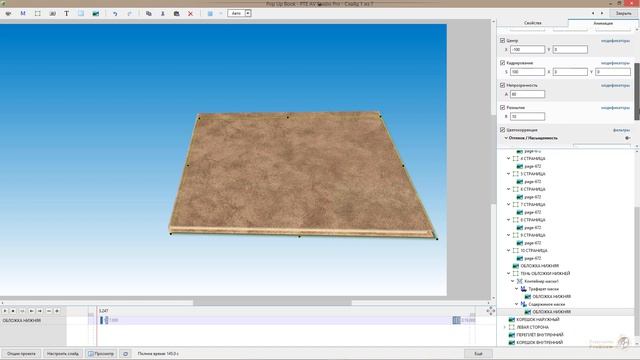Viewport: 640px width, 360px height.
Task: Add an image object via toolbar
Action: [96, 13]
